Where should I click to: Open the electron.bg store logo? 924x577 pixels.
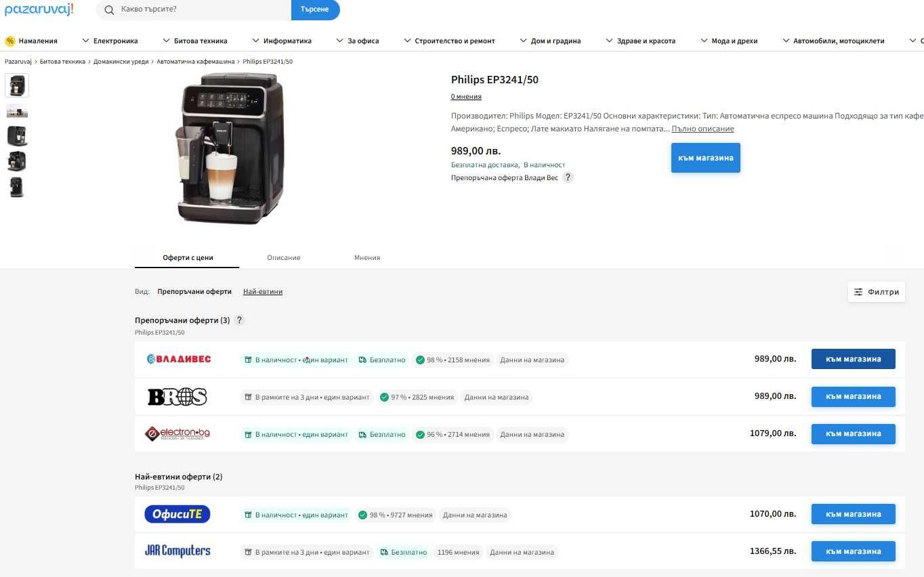(177, 433)
